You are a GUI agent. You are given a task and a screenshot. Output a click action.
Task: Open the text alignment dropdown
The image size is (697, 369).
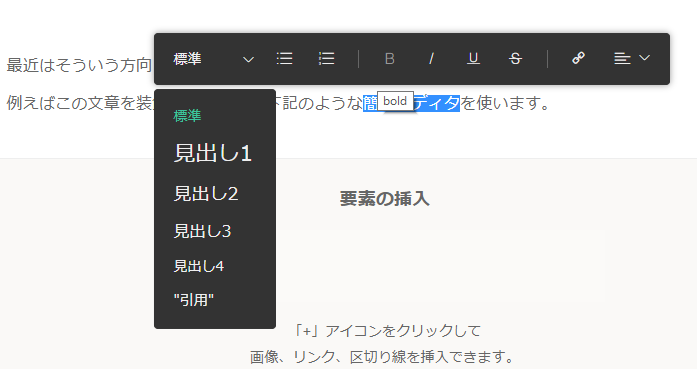[x=632, y=58]
